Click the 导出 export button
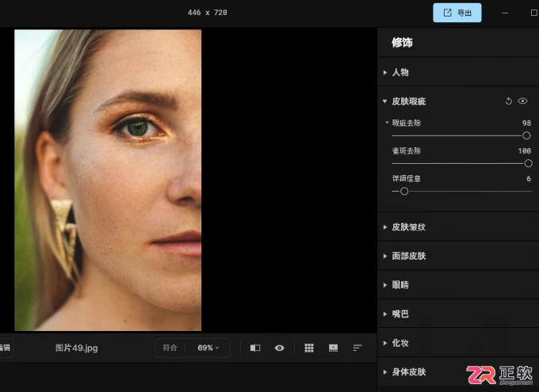 click(x=457, y=13)
